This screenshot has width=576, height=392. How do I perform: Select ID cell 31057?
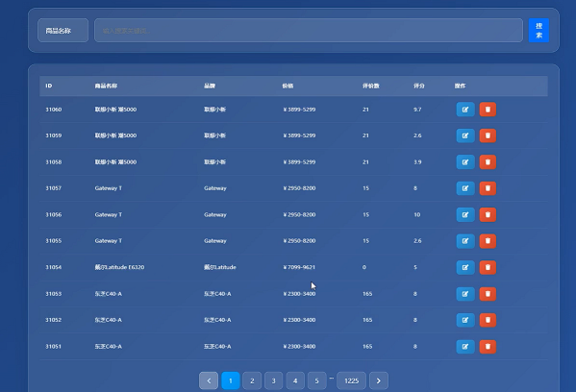pos(54,188)
